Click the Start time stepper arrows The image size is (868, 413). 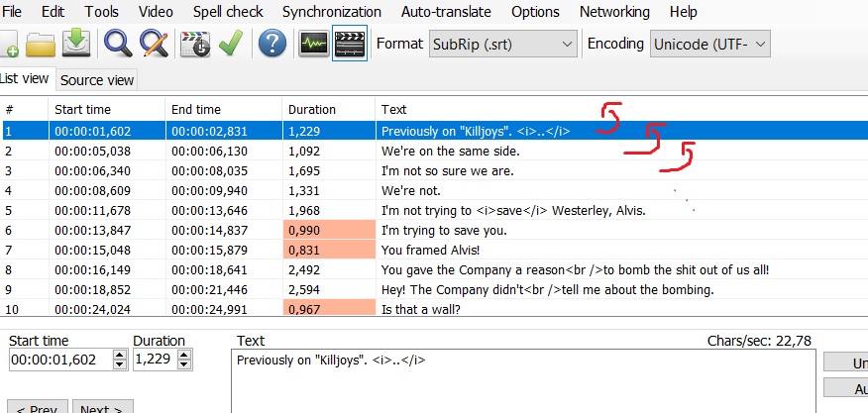pyautogui.click(x=119, y=359)
